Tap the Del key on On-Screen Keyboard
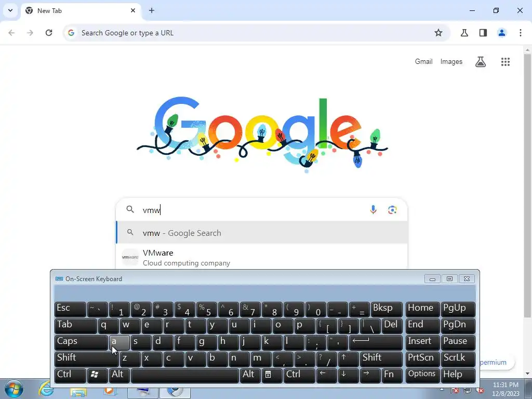 (x=392, y=326)
